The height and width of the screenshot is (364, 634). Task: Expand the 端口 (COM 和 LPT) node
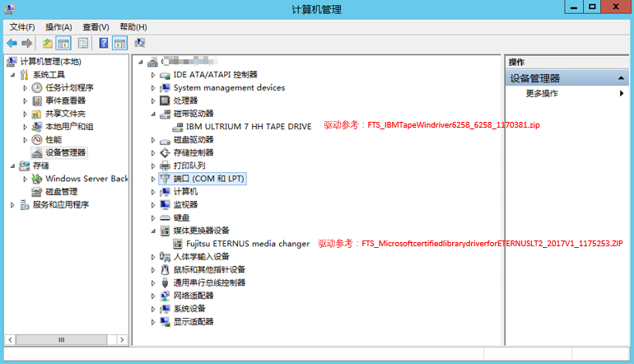[153, 179]
